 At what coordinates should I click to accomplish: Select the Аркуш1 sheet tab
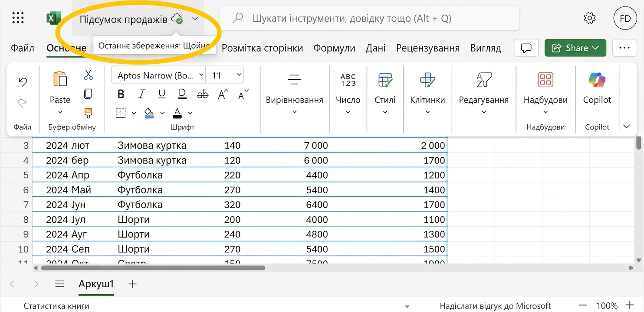[96, 284]
